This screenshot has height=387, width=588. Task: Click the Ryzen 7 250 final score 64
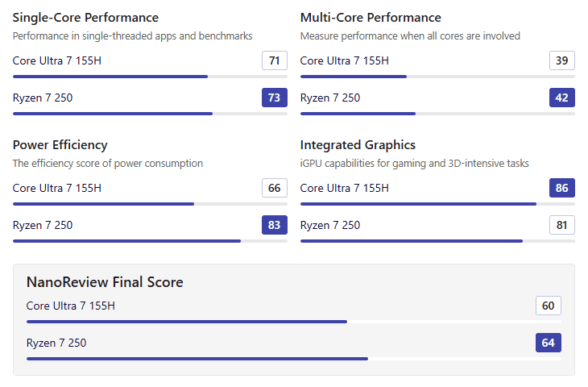click(x=549, y=343)
